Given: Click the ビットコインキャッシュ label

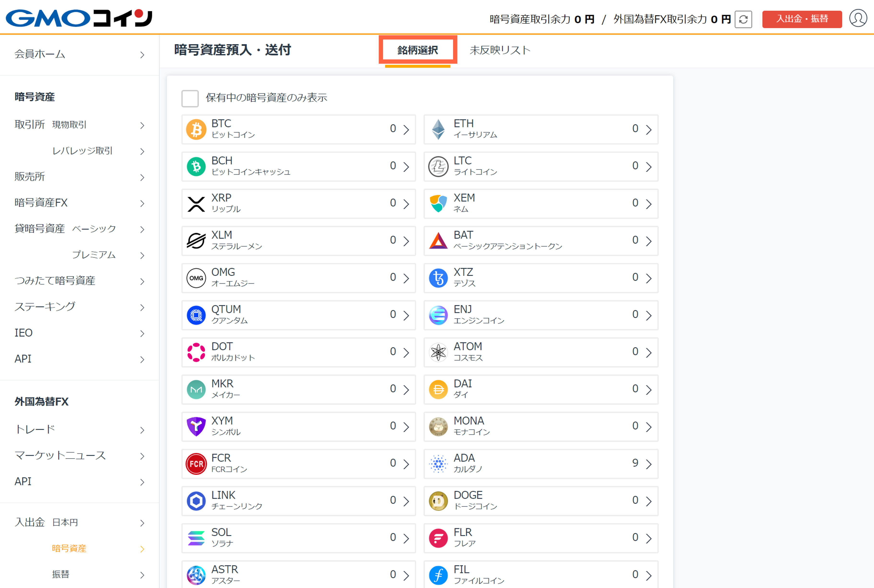Looking at the screenshot, I should coord(251,172).
